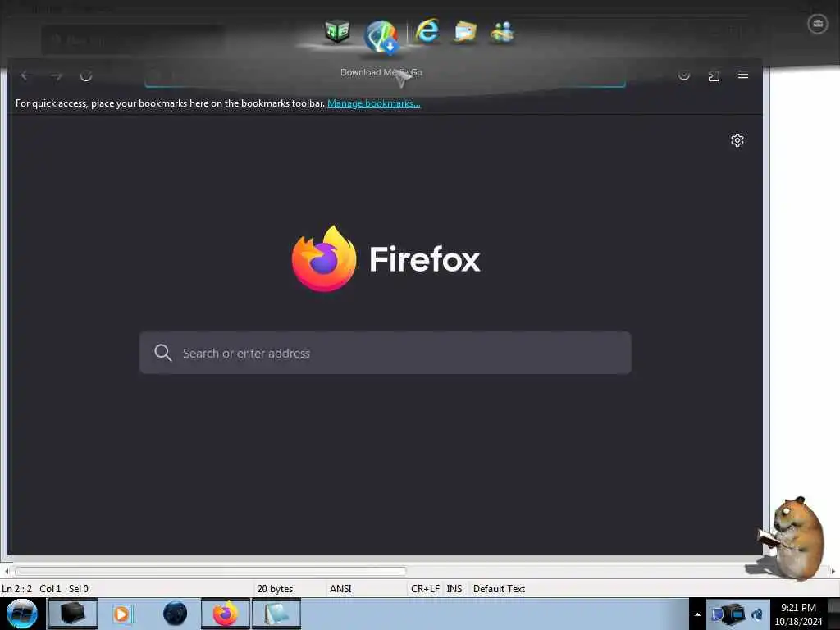Open the Manage bookmarks link
The height and width of the screenshot is (630, 840).
pos(374,103)
